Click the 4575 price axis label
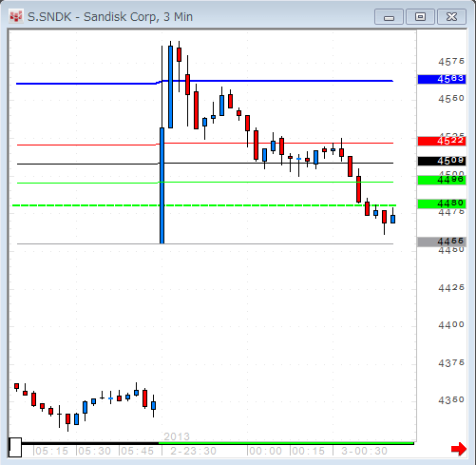The height and width of the screenshot is (465, 476). click(451, 62)
